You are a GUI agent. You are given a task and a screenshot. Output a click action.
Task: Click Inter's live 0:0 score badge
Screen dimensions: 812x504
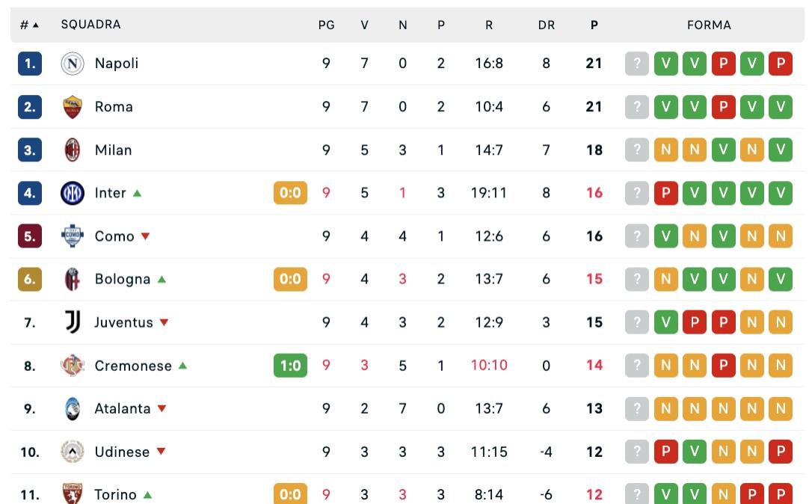coord(290,193)
